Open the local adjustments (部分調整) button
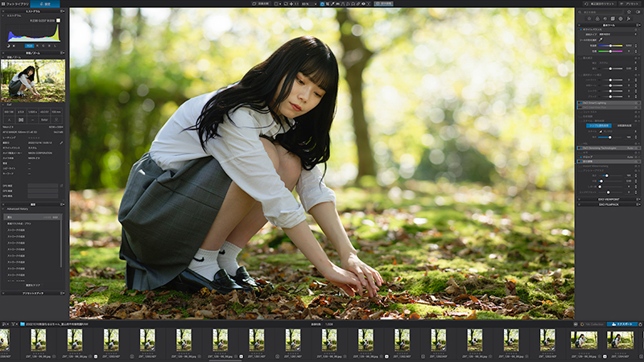The image size is (644, 362). coord(383,4)
